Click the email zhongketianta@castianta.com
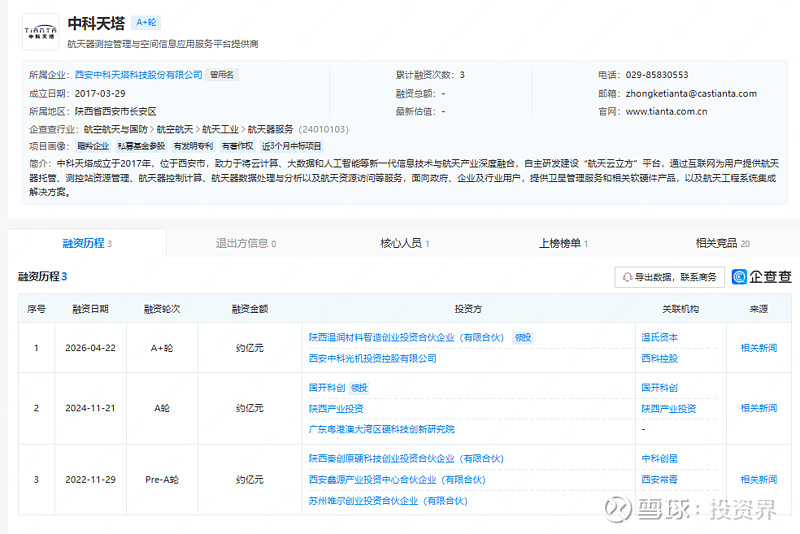Viewport: 800px width, 534px height. 691,94
